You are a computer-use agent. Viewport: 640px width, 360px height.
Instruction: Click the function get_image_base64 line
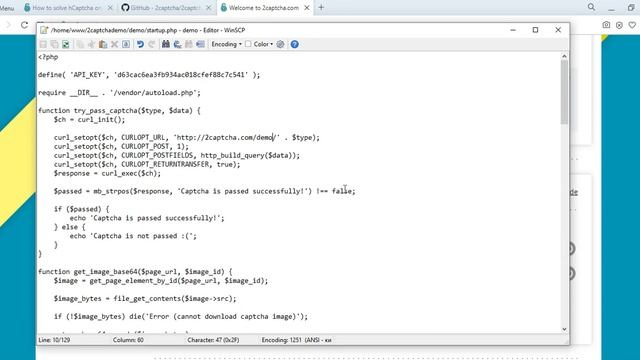click(x=135, y=272)
